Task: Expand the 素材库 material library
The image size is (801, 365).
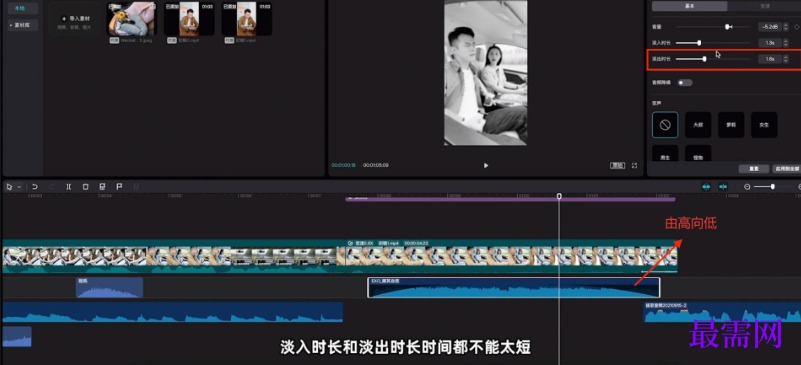Action: pyautogui.click(x=23, y=25)
